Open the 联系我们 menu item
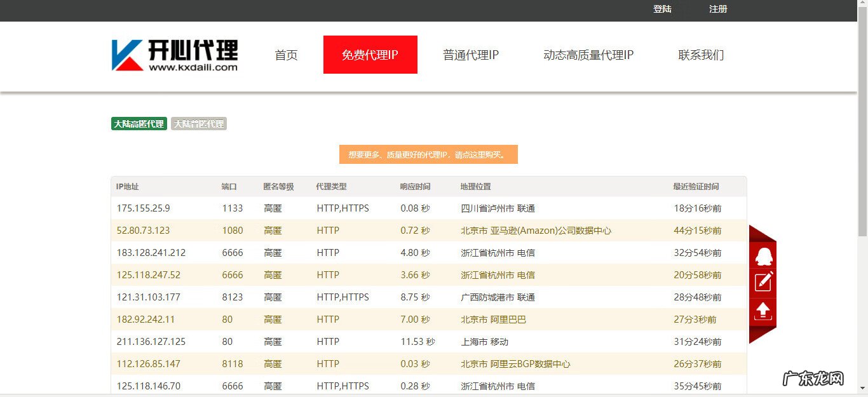Viewport: 868px width, 397px height. point(701,55)
